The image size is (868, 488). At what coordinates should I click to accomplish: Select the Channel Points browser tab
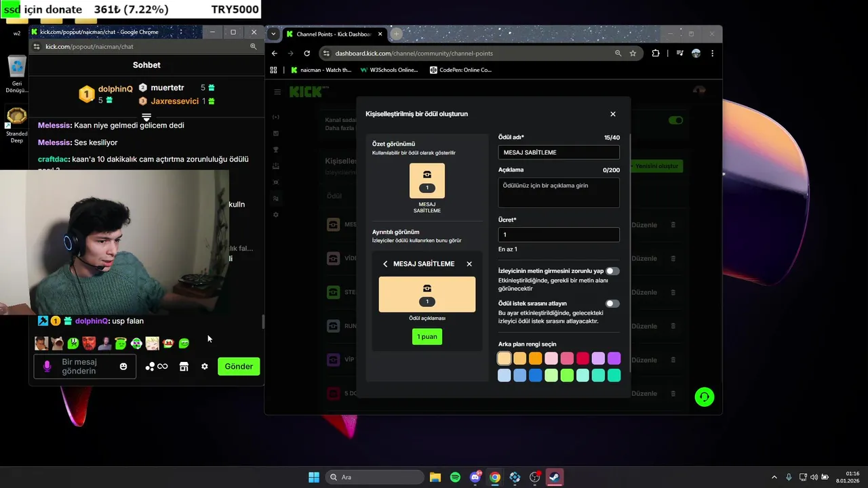[334, 34]
